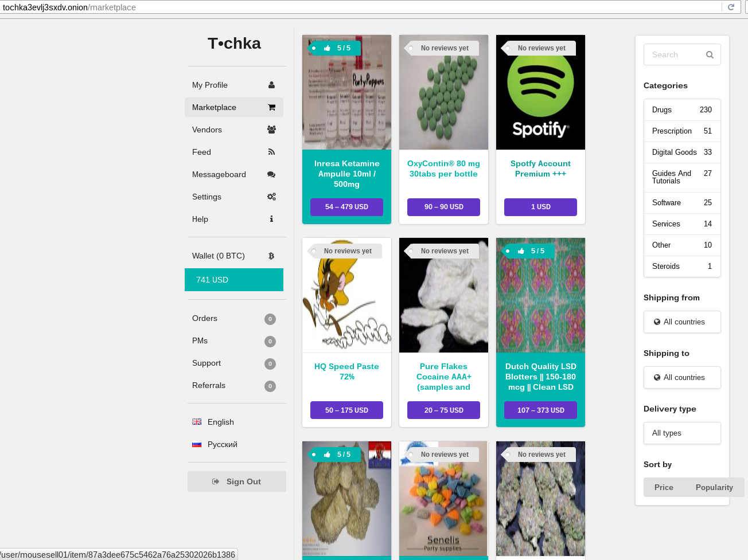Click the UK flag icon for English
This screenshot has height=560, width=748.
point(197,422)
